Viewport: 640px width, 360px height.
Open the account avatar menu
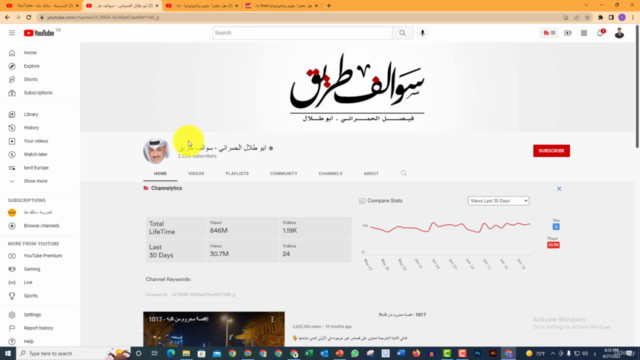pos(619,33)
